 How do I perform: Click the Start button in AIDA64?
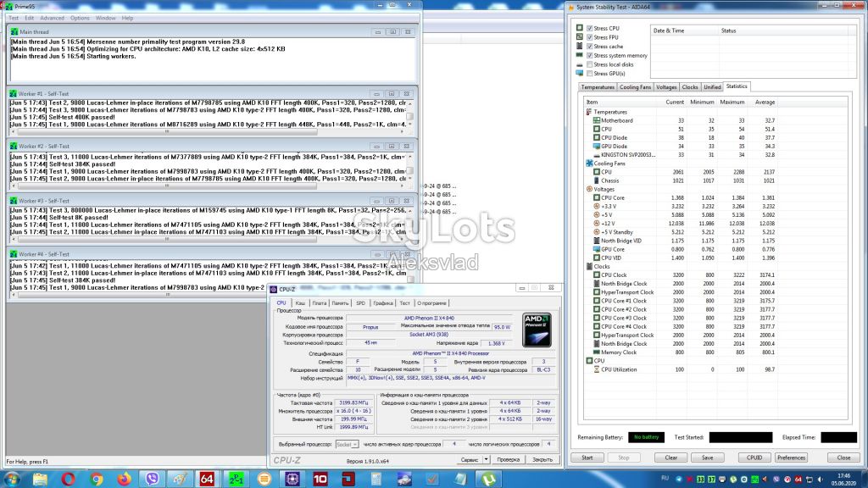pos(587,457)
